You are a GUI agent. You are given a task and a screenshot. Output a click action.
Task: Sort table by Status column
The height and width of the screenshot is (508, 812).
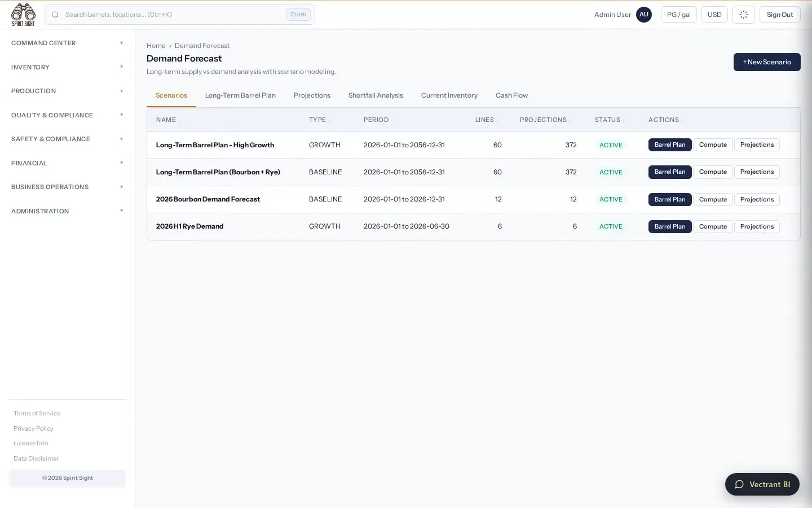[x=609, y=120]
